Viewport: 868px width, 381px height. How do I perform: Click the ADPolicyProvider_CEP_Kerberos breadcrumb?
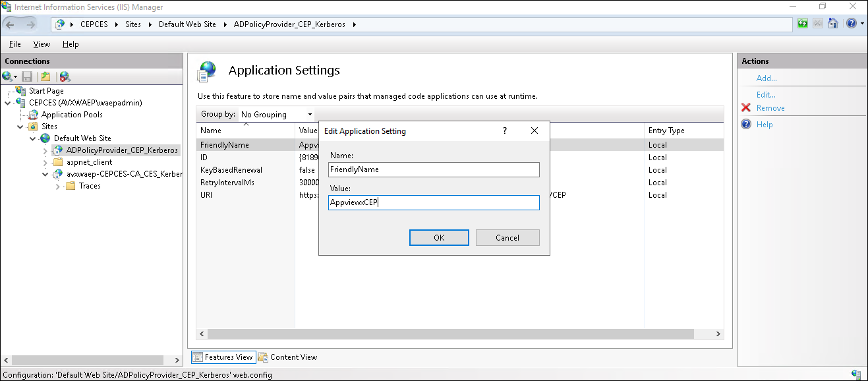(x=289, y=24)
